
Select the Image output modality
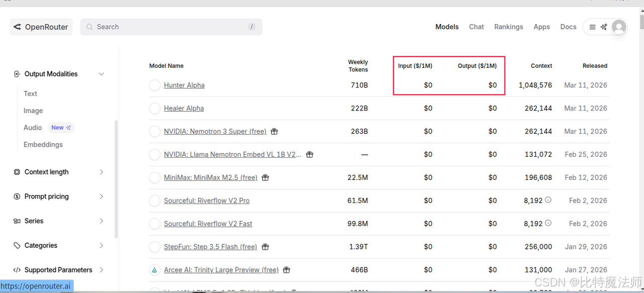click(x=33, y=111)
